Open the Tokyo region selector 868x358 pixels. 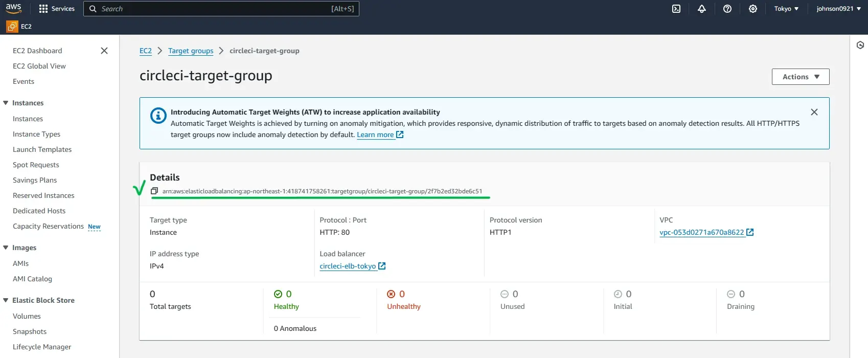(x=786, y=9)
